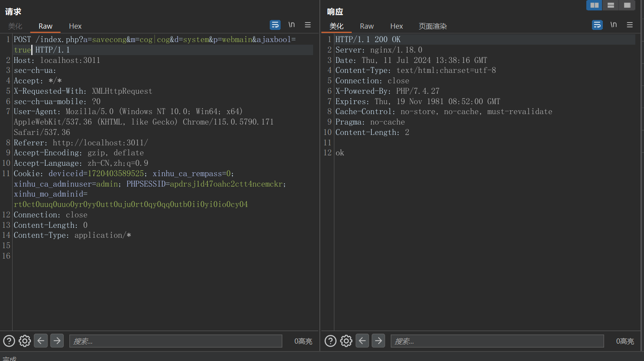Open request search settings gear
The width and height of the screenshot is (644, 361).
25,341
